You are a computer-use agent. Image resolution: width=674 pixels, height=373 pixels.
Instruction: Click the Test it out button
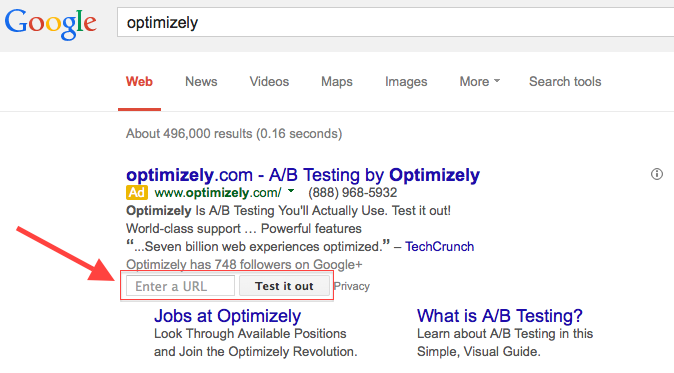click(284, 286)
